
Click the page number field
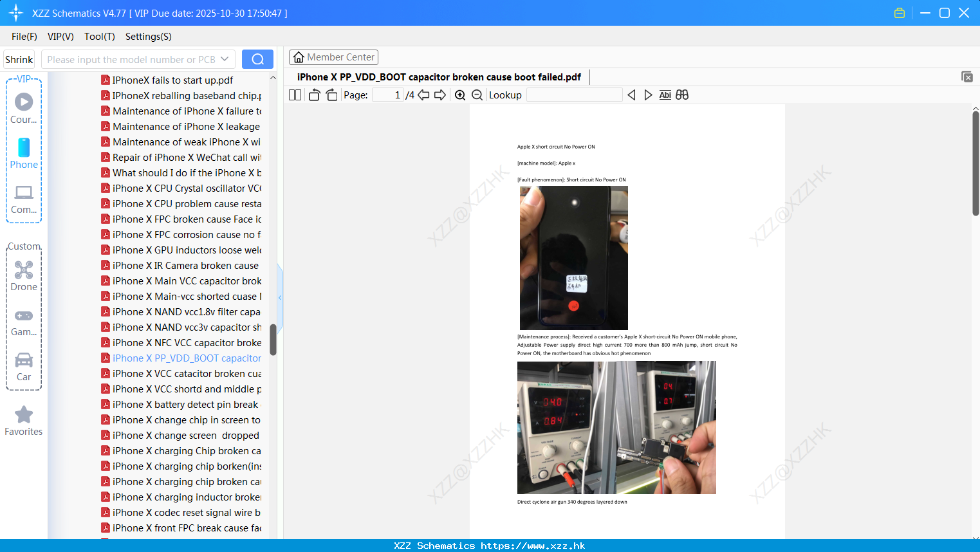click(387, 95)
